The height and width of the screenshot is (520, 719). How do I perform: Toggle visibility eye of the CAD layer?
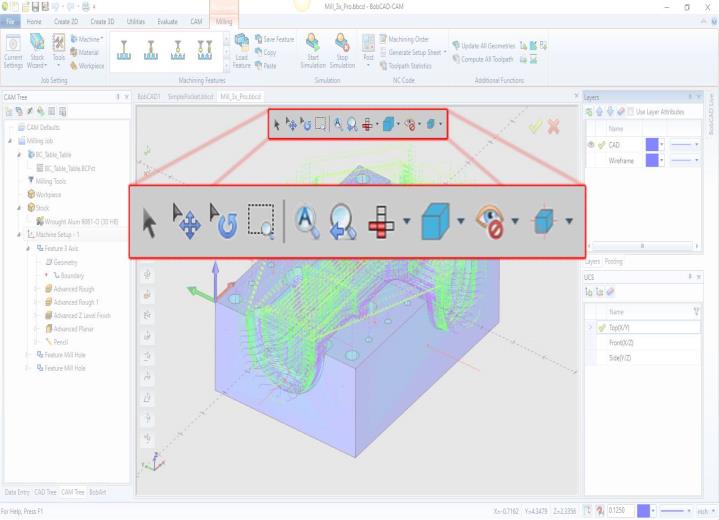pos(589,145)
